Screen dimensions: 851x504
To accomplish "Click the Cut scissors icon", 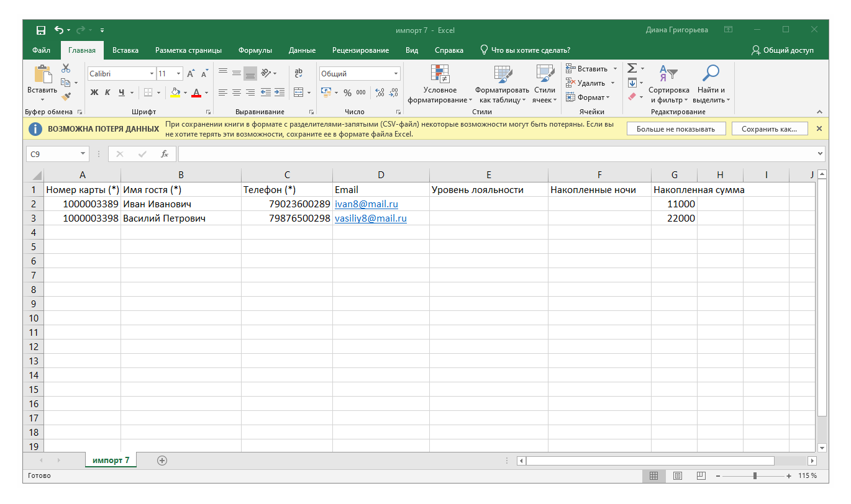I will 66,69.
